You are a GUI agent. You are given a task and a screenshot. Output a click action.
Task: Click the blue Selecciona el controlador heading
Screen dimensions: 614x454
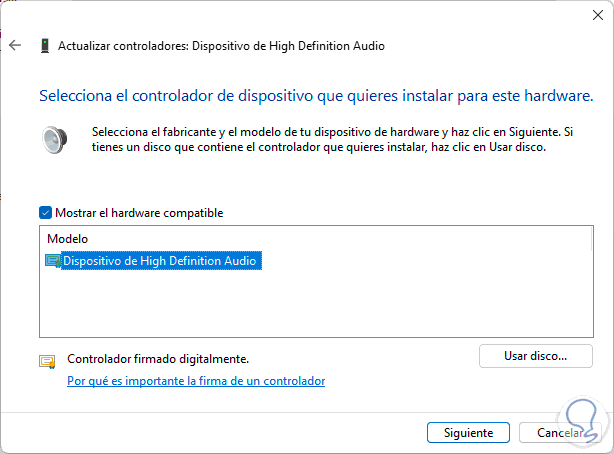[315, 97]
